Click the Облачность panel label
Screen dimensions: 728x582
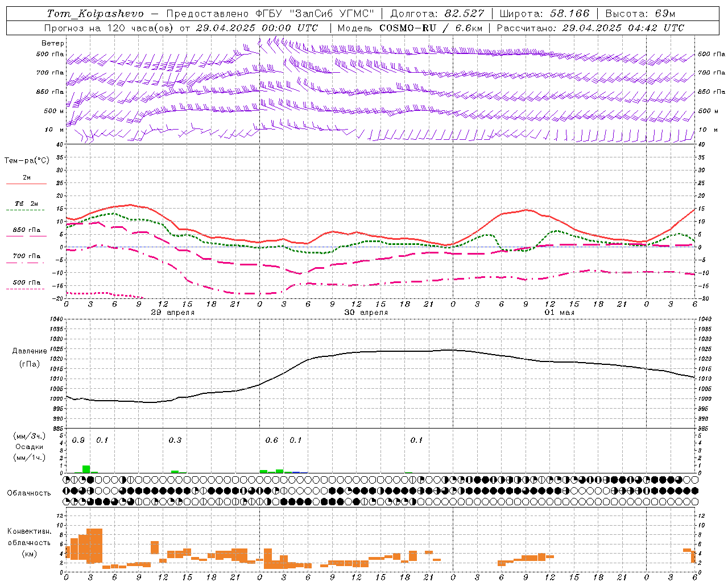(x=29, y=493)
